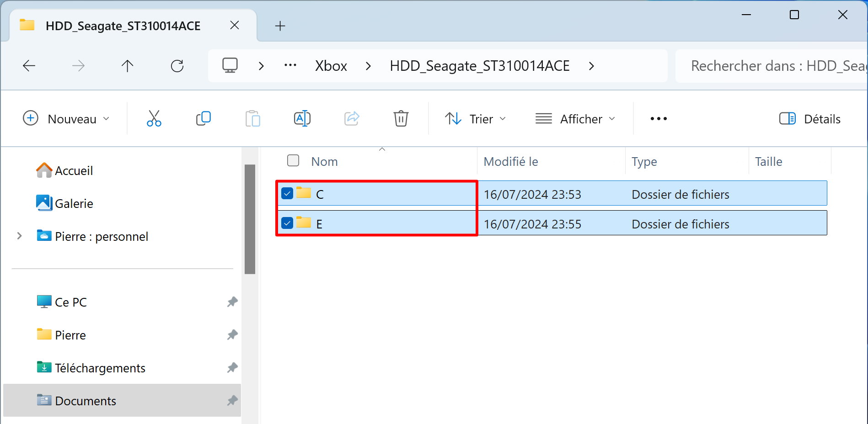Click Dossier de fichiers in row E

click(x=680, y=224)
